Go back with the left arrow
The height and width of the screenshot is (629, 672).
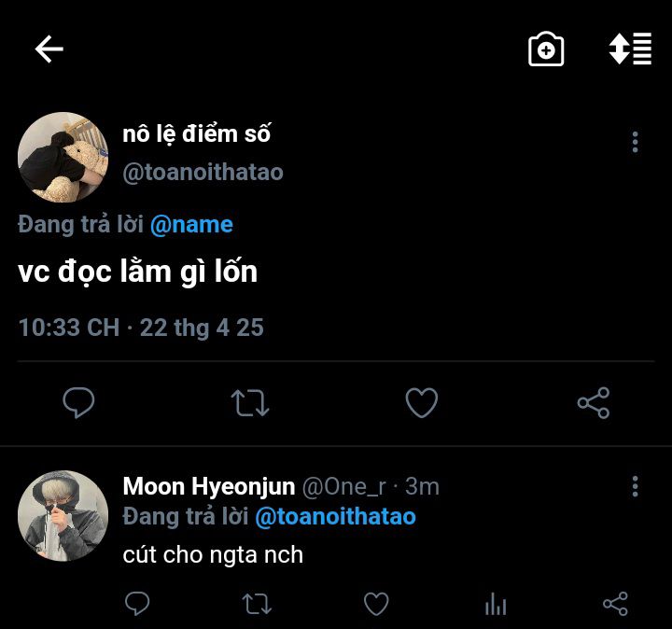[49, 49]
